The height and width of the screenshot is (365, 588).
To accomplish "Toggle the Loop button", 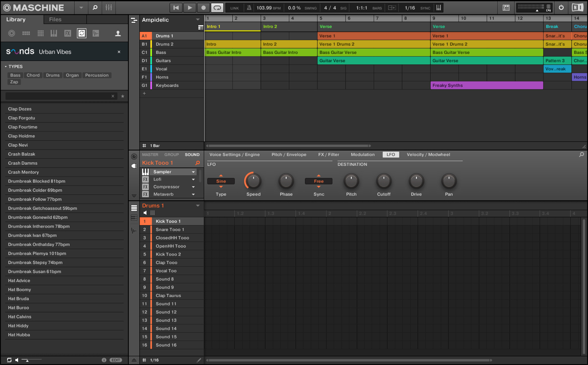I will tap(217, 8).
